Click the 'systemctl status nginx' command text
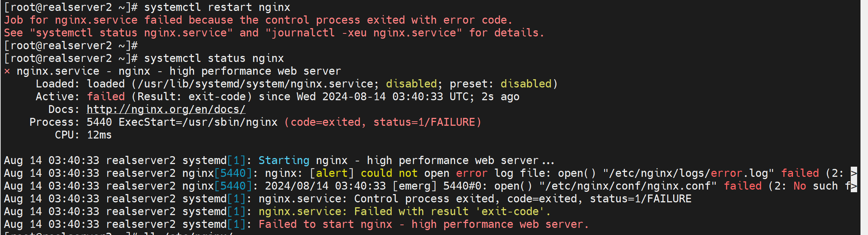868x235 pixels. (214, 58)
